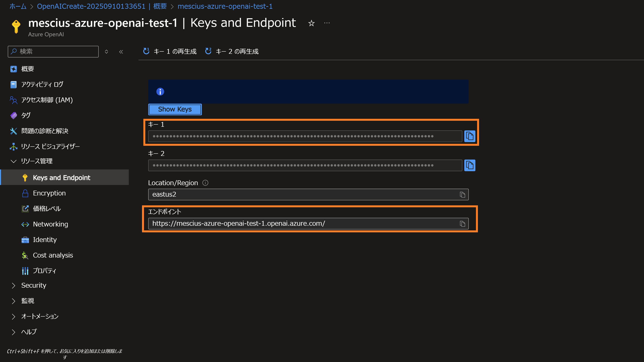This screenshot has height=362, width=644.
Task: Click the info icon next to Location/Region
Action: point(205,183)
